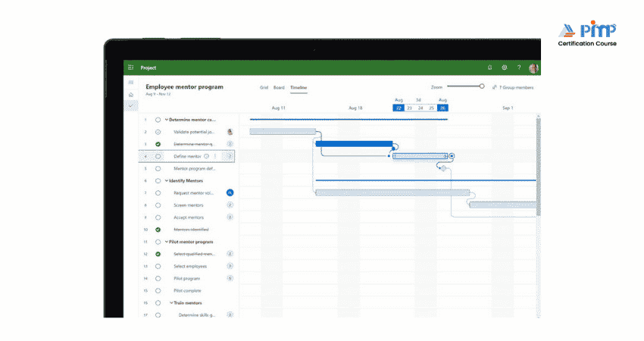Uncheck completed Determine mentor q task
Screen dimensions: 644x341
click(x=158, y=144)
